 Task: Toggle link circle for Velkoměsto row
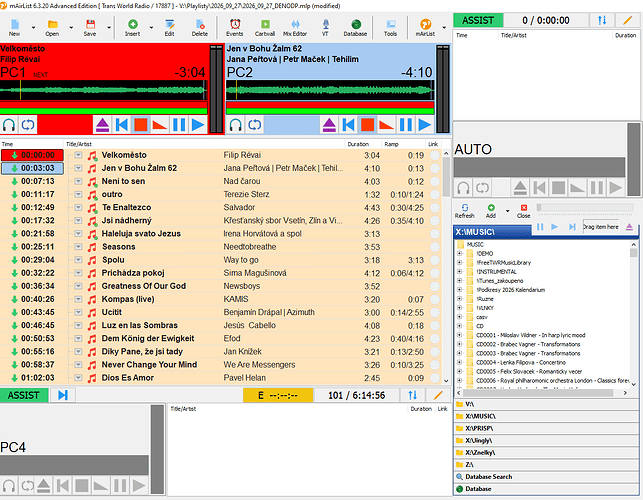point(435,155)
